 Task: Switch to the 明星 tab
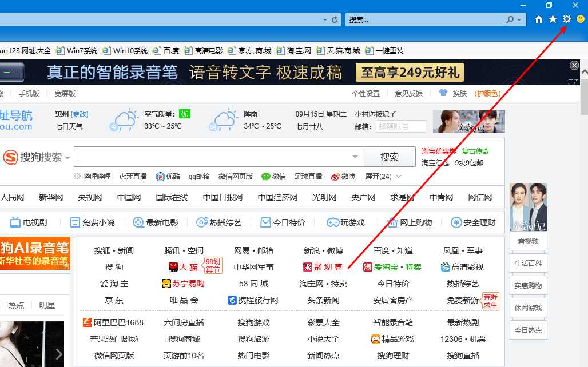(x=47, y=305)
